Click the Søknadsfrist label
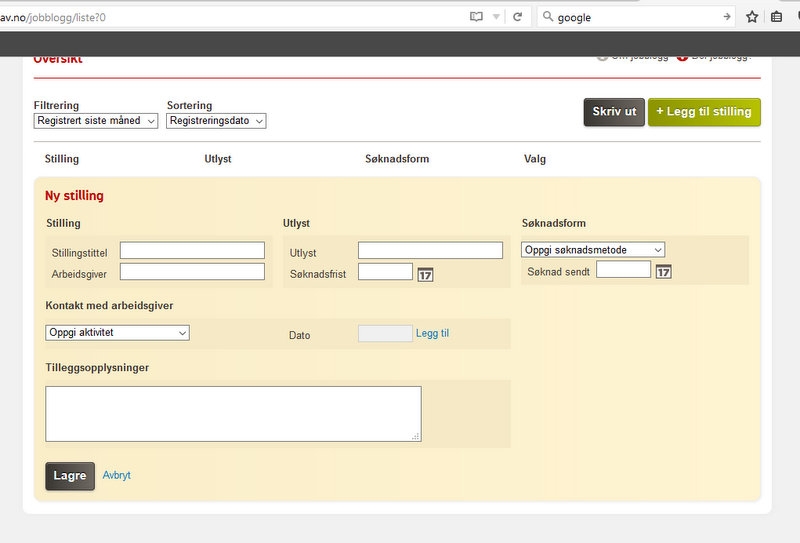 (318, 274)
